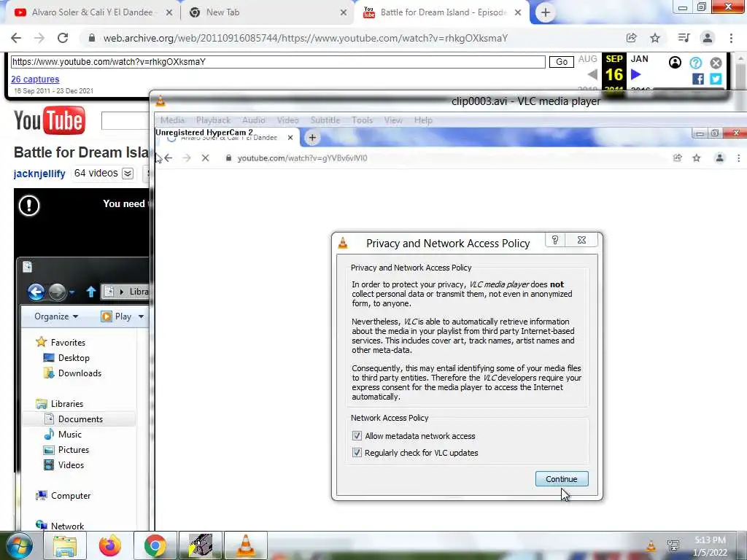The width and height of the screenshot is (747, 560).
Task: Open Chrome profile avatar button
Action: pos(708,38)
